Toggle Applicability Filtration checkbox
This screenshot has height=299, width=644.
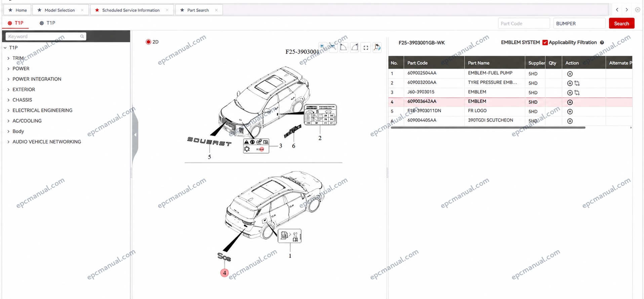point(545,42)
